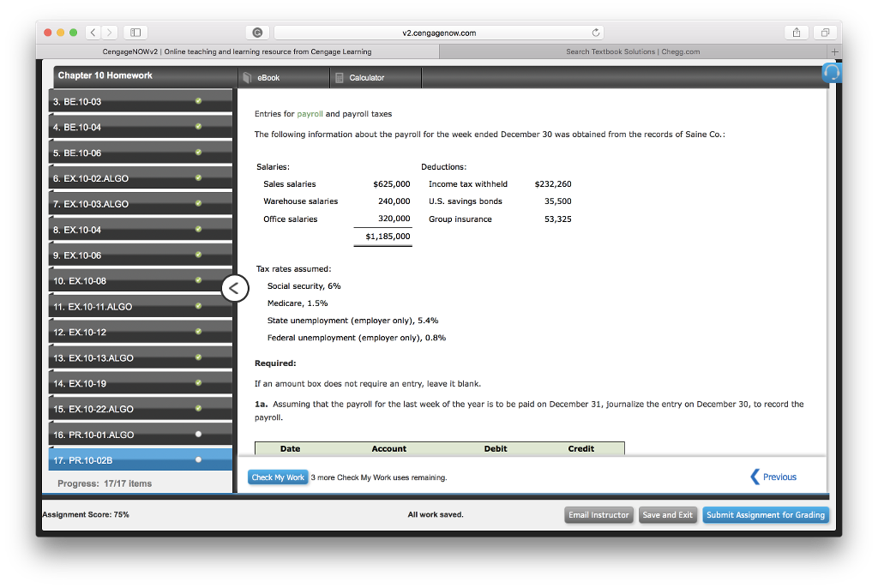
Task: Click the completion dot on BE.10-03
Action: pyautogui.click(x=198, y=101)
